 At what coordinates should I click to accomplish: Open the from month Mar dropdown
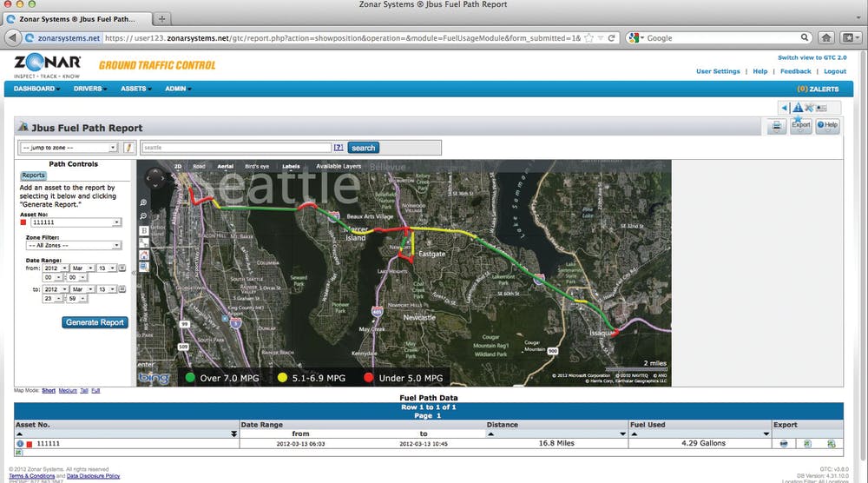[82, 268]
